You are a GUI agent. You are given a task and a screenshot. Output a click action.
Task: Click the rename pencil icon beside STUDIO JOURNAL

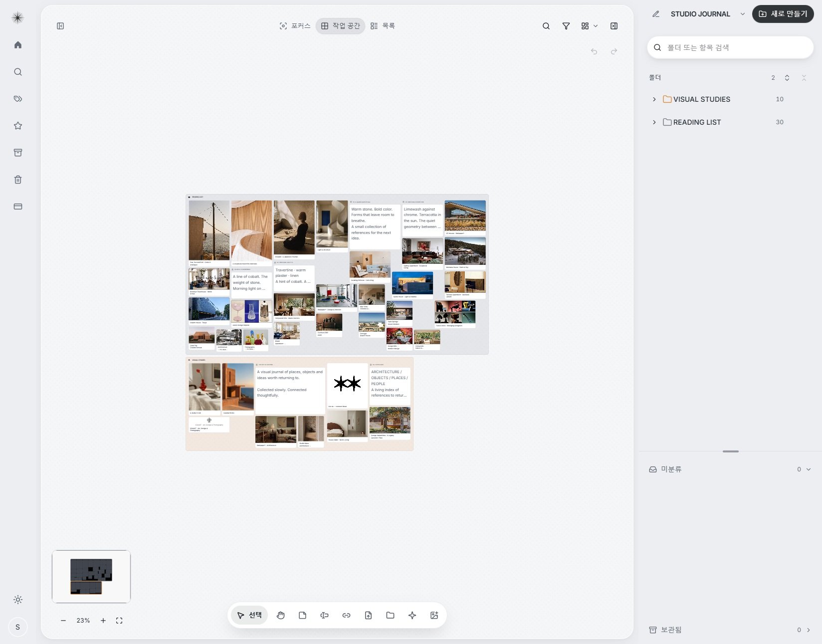coord(656,14)
